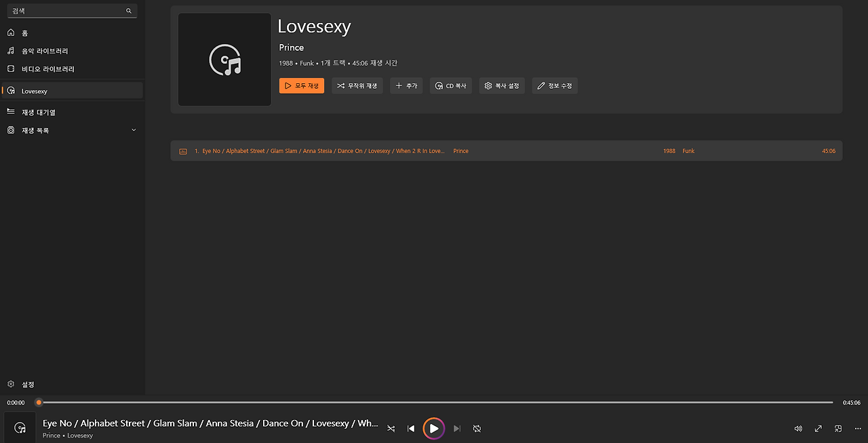Image resolution: width=868 pixels, height=443 pixels.
Task: Go to previous track
Action: tap(411, 429)
